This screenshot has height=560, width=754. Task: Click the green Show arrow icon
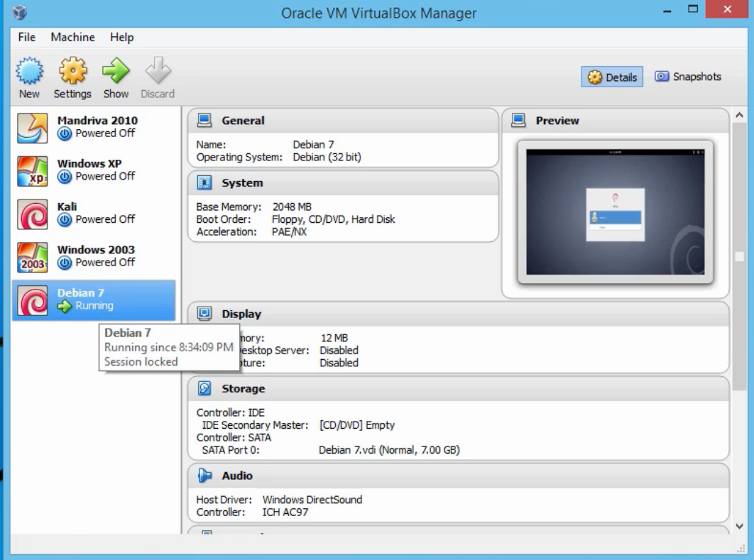click(116, 71)
